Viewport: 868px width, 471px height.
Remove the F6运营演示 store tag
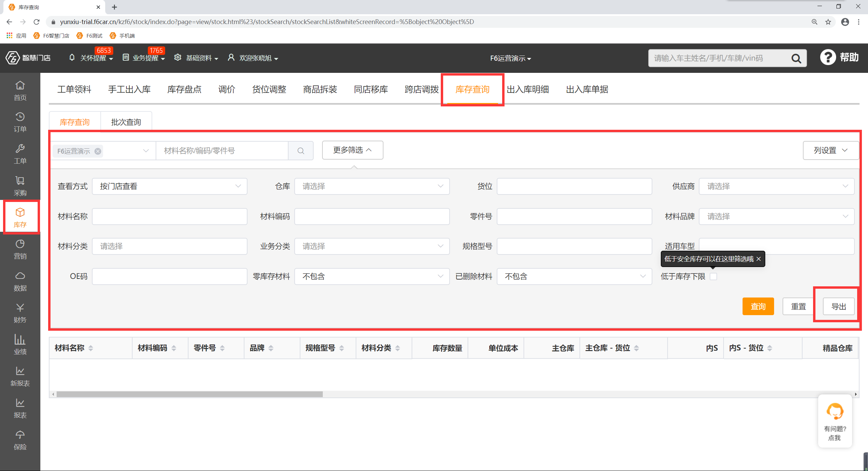pos(98,151)
